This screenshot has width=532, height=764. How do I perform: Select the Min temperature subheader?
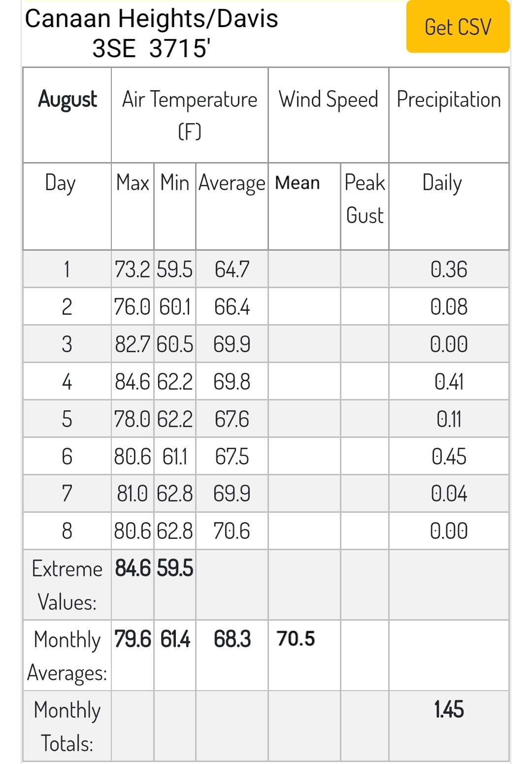[x=175, y=183]
